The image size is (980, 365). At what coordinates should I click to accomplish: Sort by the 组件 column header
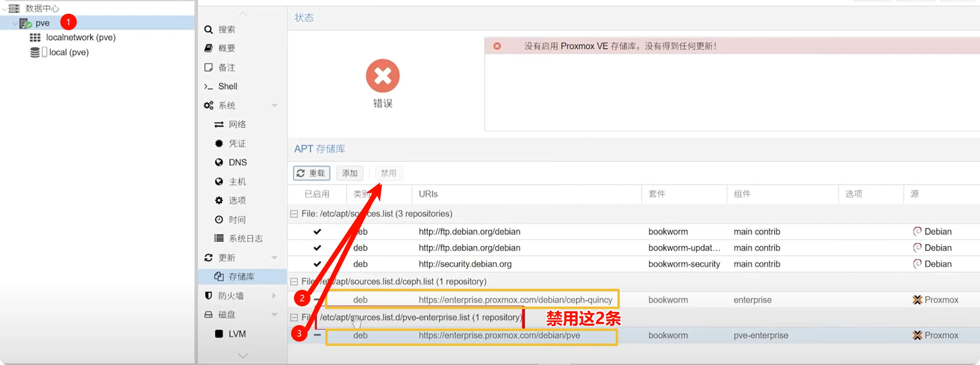[782, 194]
